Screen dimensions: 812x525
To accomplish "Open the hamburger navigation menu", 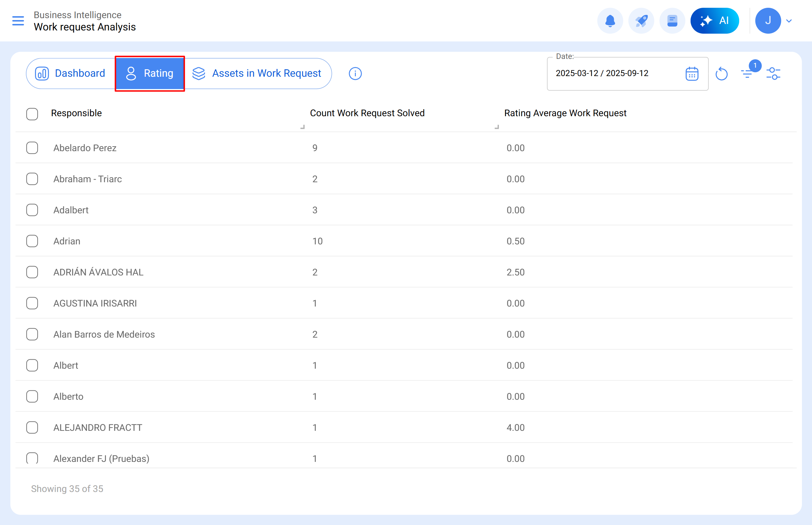I will tap(18, 20).
